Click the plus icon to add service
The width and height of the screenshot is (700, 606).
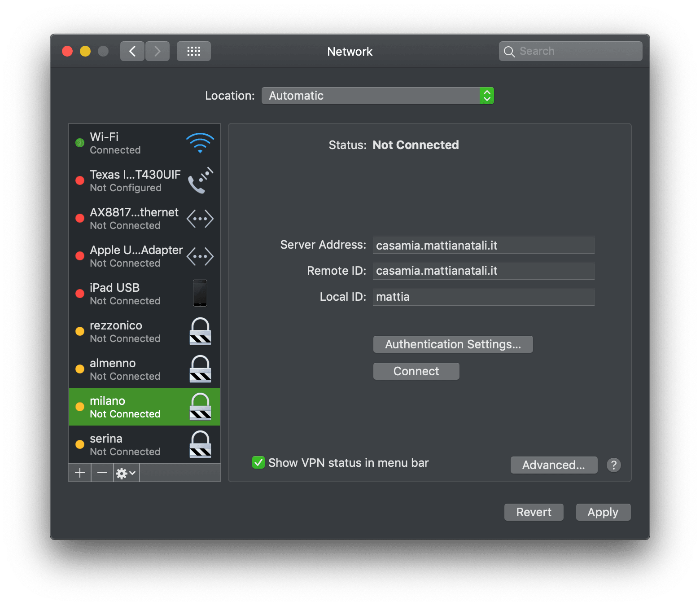coord(80,473)
